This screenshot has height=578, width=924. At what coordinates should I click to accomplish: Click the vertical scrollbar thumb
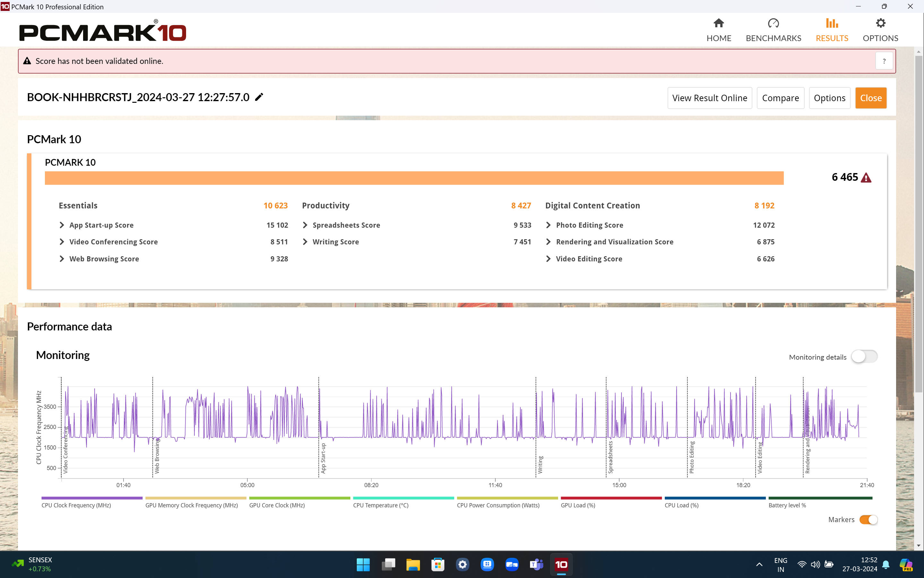click(919, 223)
